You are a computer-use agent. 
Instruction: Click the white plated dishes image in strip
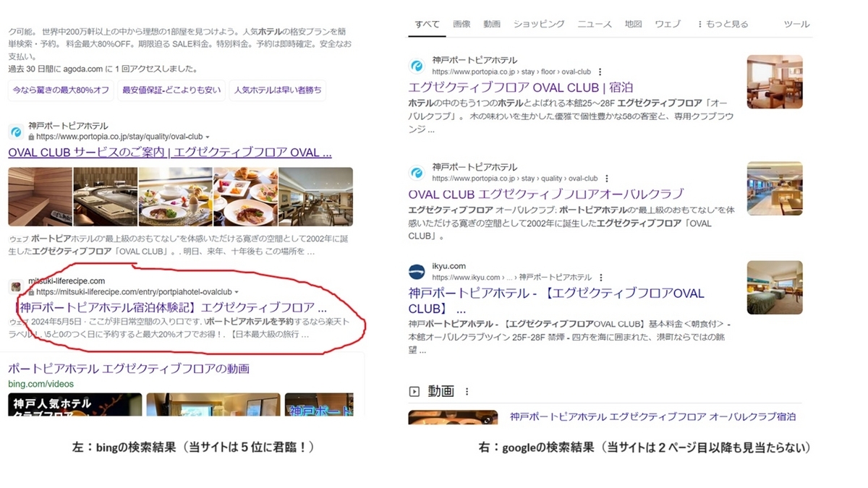175,197
